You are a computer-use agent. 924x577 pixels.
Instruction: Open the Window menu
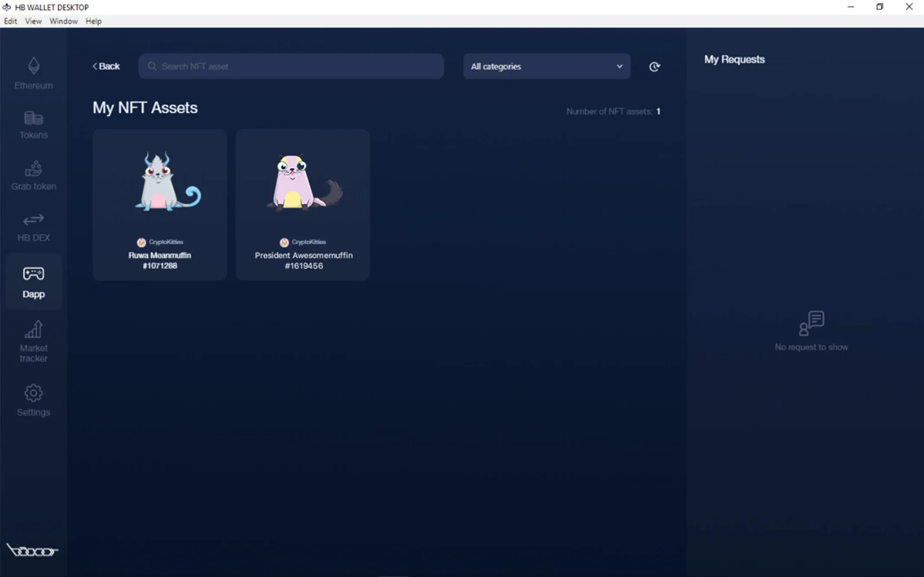pyautogui.click(x=63, y=21)
